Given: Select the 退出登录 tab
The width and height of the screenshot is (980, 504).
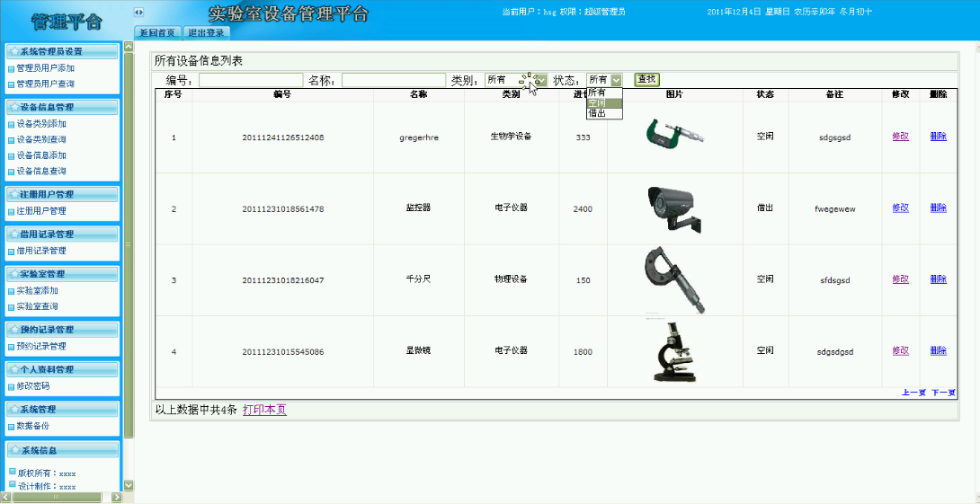Looking at the screenshot, I should 206,32.
